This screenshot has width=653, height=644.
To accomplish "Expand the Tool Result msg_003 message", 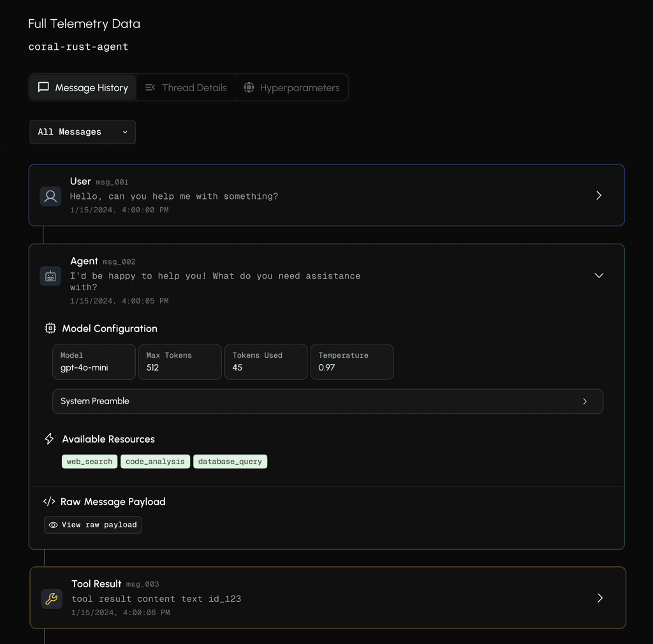I will tap(598, 598).
